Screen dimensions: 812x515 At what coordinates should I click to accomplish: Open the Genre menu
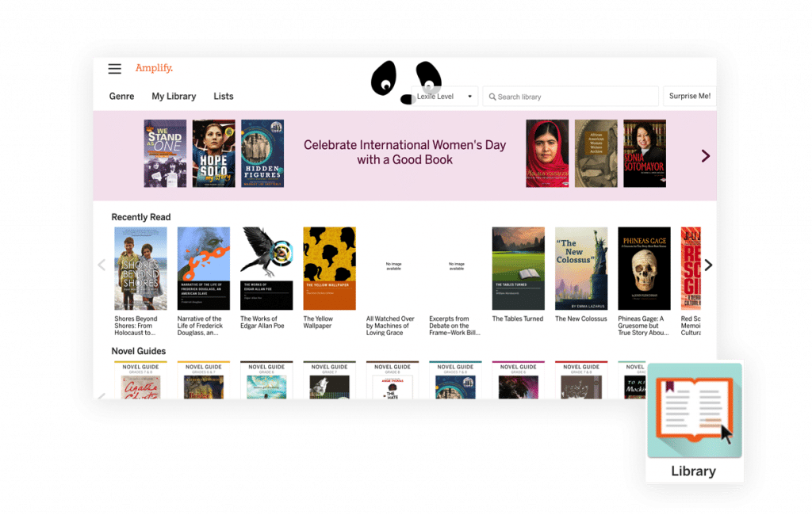121,97
